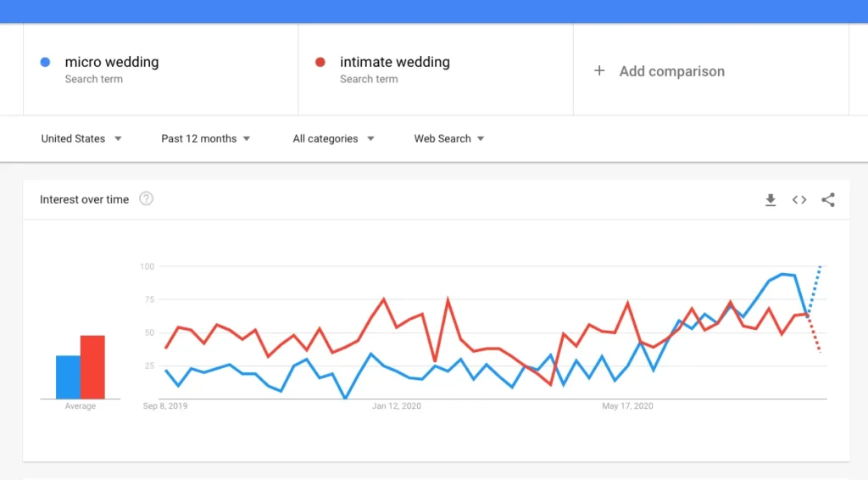This screenshot has width=868, height=480.
Task: Open the embed code icon
Action: click(x=798, y=200)
